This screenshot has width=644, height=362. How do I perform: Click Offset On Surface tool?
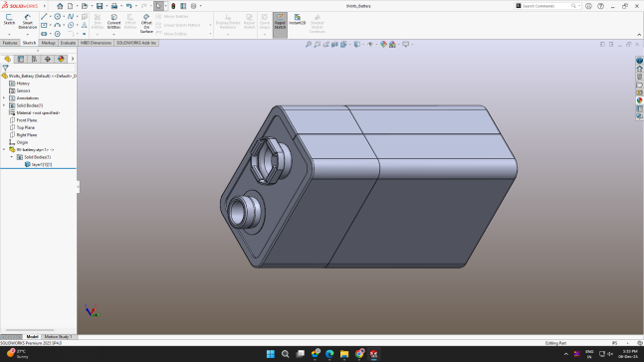(x=146, y=24)
